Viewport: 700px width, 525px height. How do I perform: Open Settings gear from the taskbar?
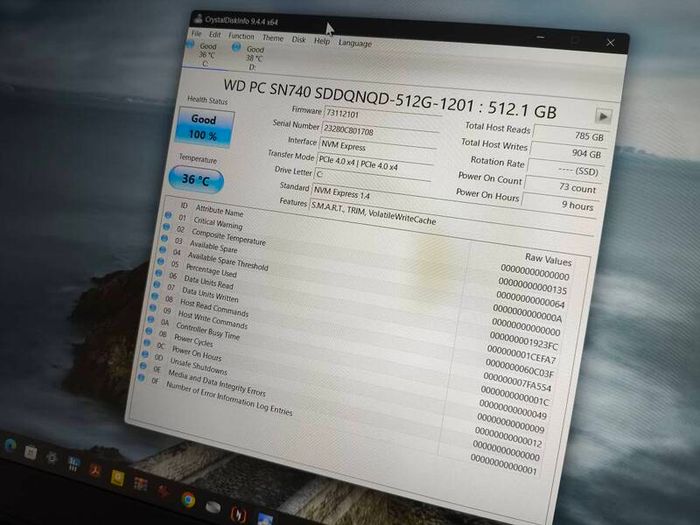tap(52, 457)
